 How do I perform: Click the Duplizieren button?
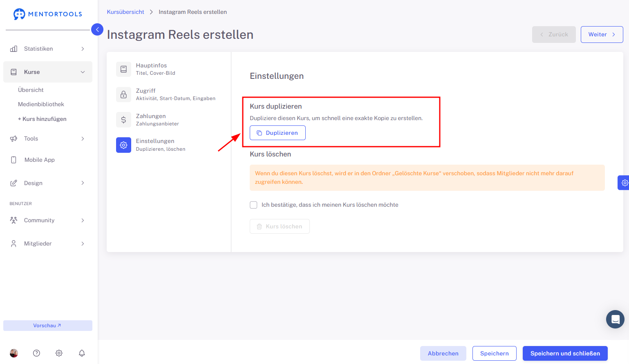(278, 133)
